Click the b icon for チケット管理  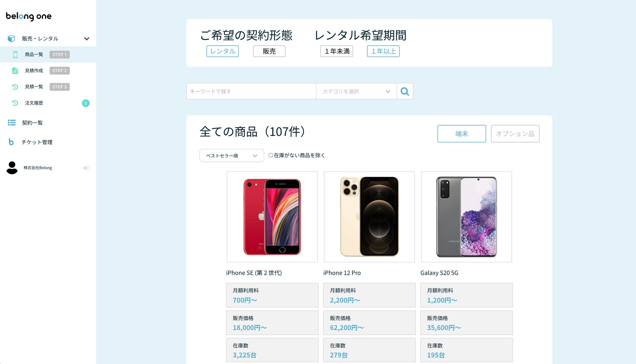click(11, 142)
